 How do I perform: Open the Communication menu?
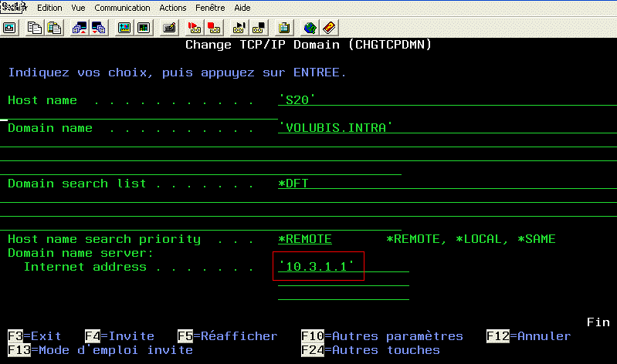[123, 7]
